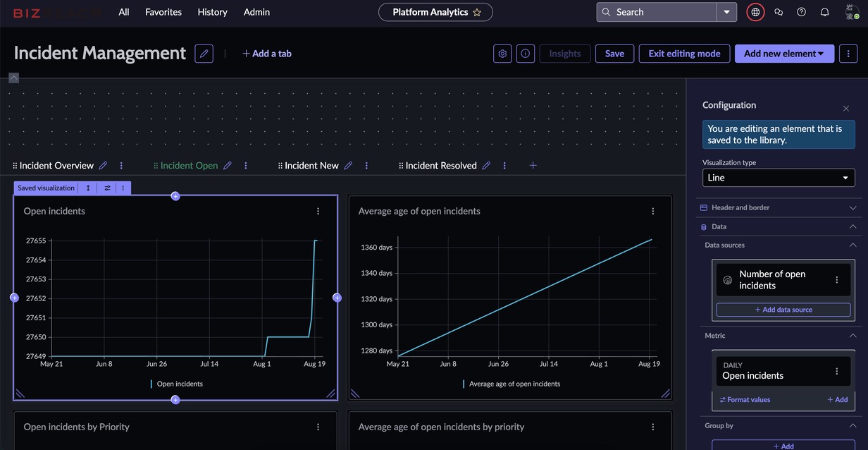
Task: Open options menu for Incident Resolved tab
Action: coord(504,166)
